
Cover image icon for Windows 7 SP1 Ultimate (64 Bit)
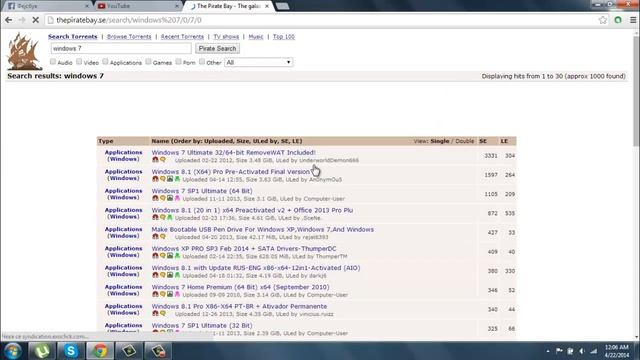[170, 198]
